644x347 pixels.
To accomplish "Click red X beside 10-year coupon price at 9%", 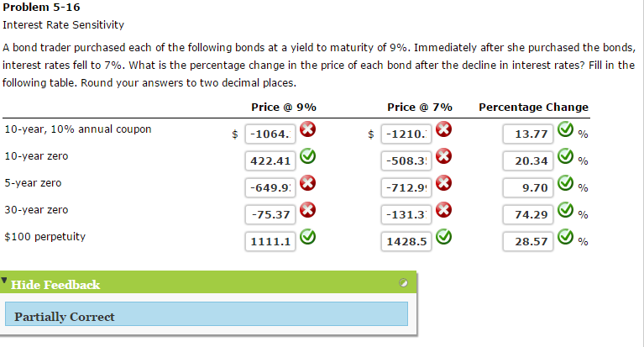I will [x=308, y=130].
